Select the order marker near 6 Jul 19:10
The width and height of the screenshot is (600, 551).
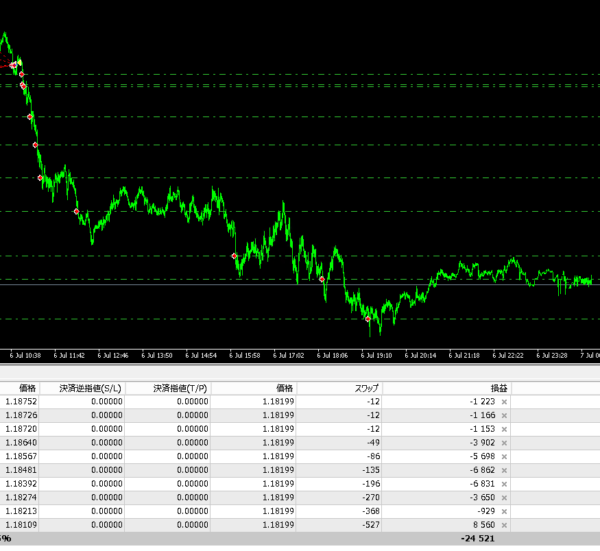368,319
